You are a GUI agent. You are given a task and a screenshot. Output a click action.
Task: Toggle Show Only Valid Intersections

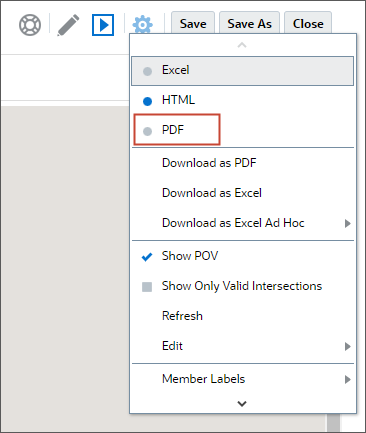(x=242, y=286)
